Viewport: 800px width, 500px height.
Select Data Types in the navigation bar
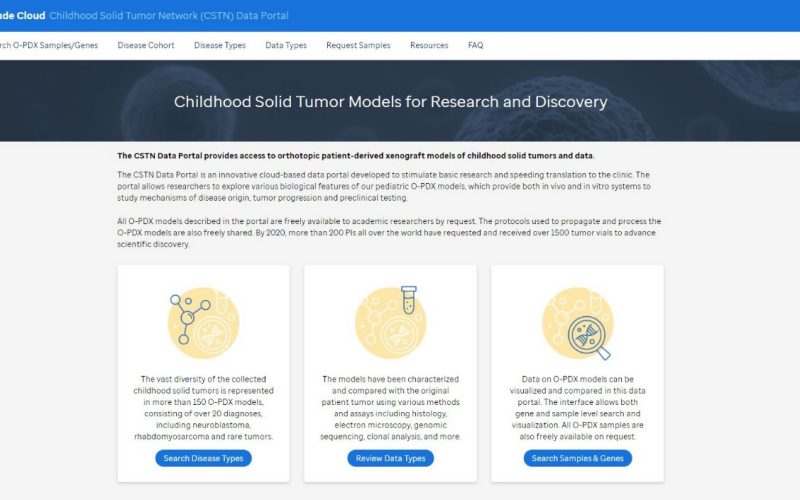pos(286,45)
